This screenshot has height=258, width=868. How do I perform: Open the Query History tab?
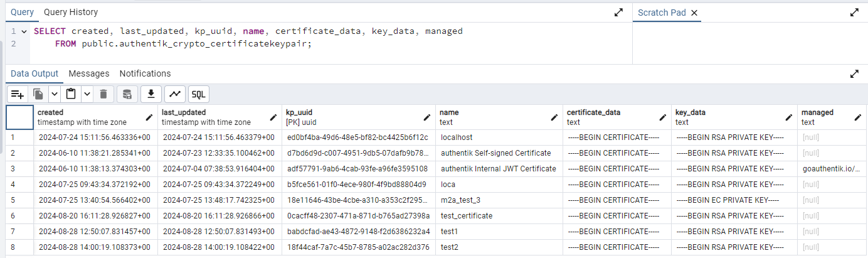[71, 12]
